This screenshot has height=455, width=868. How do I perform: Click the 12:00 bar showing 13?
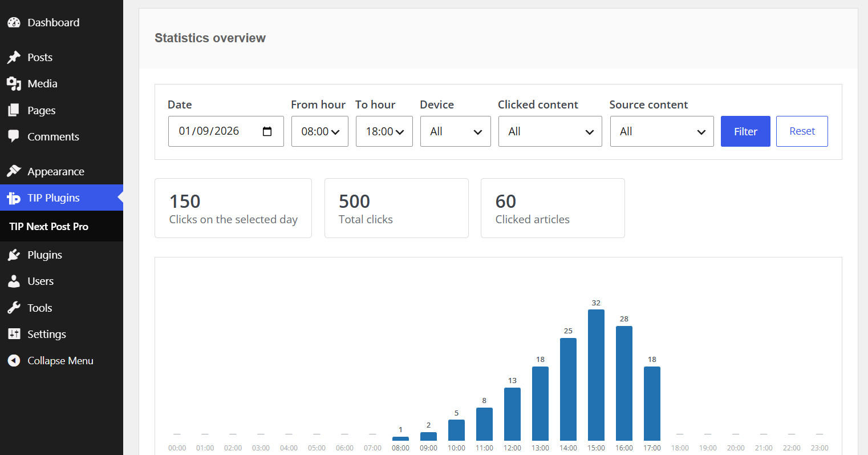512,414
